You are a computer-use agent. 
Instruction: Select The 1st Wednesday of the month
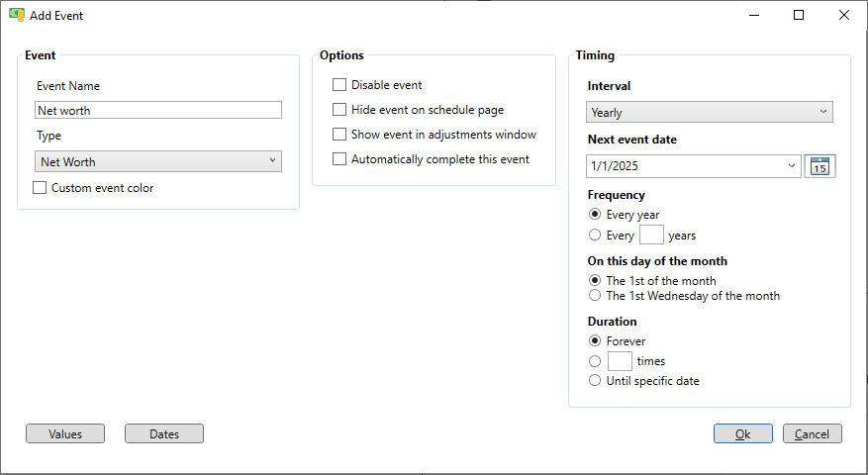click(595, 296)
